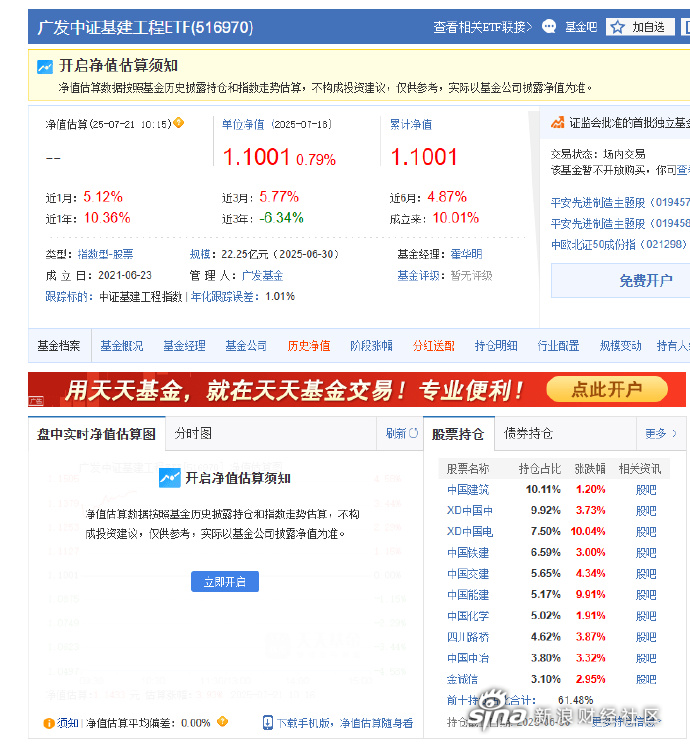Open the 阶段涨幅 menu item
Image resolution: width=690 pixels, height=748 pixels.
[371, 345]
